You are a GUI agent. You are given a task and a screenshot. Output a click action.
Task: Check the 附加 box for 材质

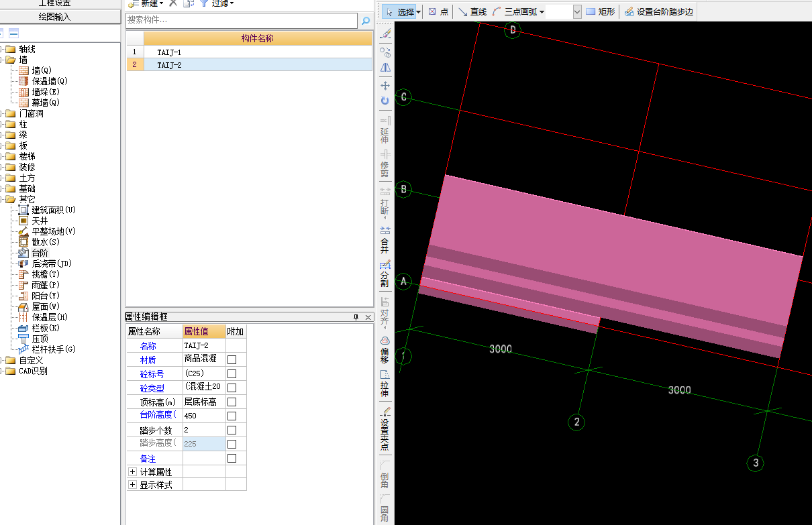tap(232, 359)
